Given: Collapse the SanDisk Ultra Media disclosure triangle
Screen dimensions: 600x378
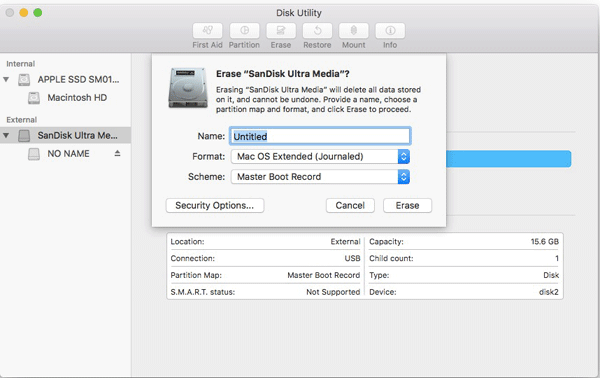Looking at the screenshot, I should [x=6, y=135].
